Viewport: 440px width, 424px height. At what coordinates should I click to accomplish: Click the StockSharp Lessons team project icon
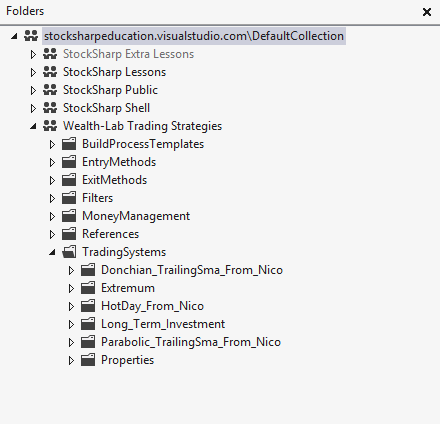tap(50, 72)
